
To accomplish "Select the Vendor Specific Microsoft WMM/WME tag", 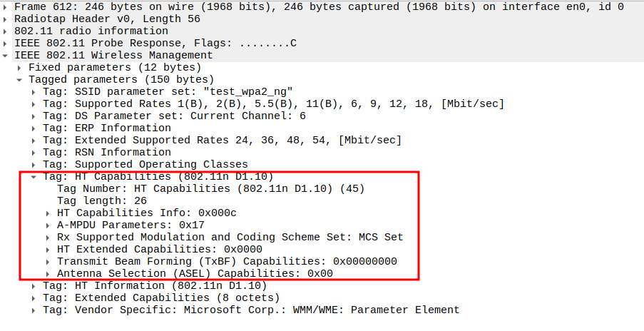I will [250, 310].
